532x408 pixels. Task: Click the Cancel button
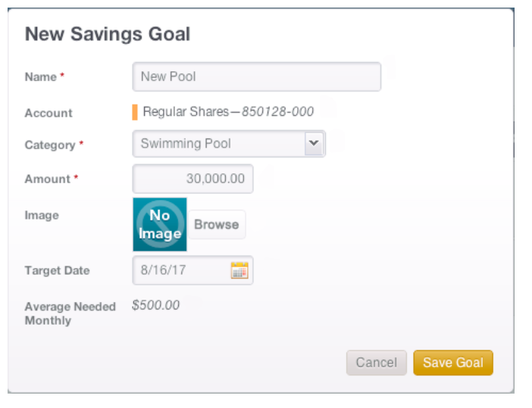[377, 363]
